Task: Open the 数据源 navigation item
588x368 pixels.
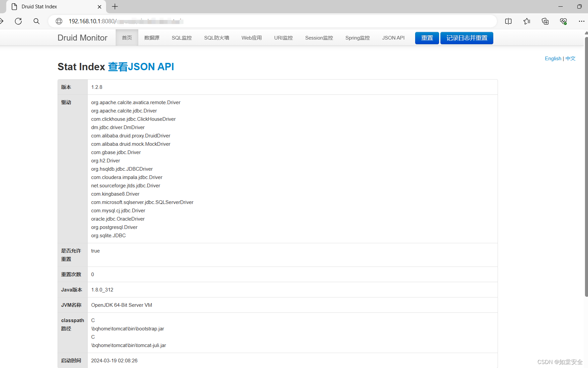Action: click(152, 38)
